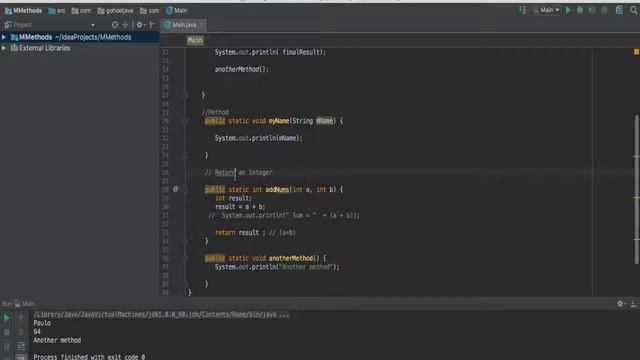Open Search Everywhere with the magnifier icon

tap(633, 10)
